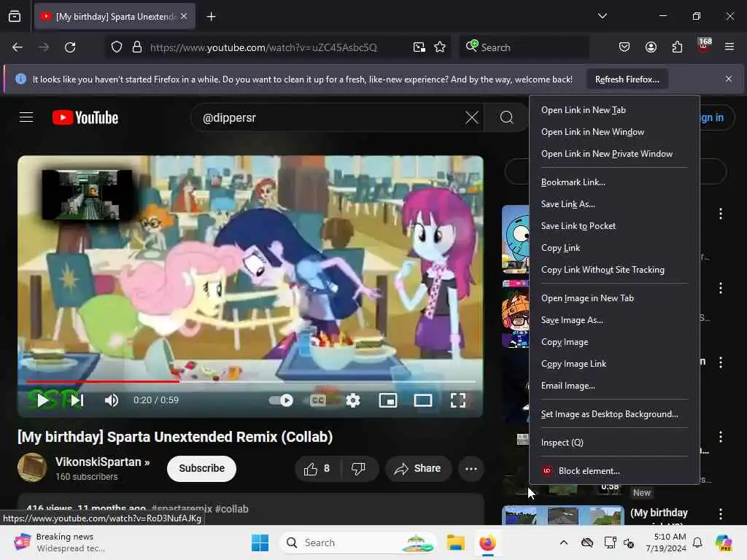Select Copy Image Link
The image size is (747, 560).
tap(614, 364)
